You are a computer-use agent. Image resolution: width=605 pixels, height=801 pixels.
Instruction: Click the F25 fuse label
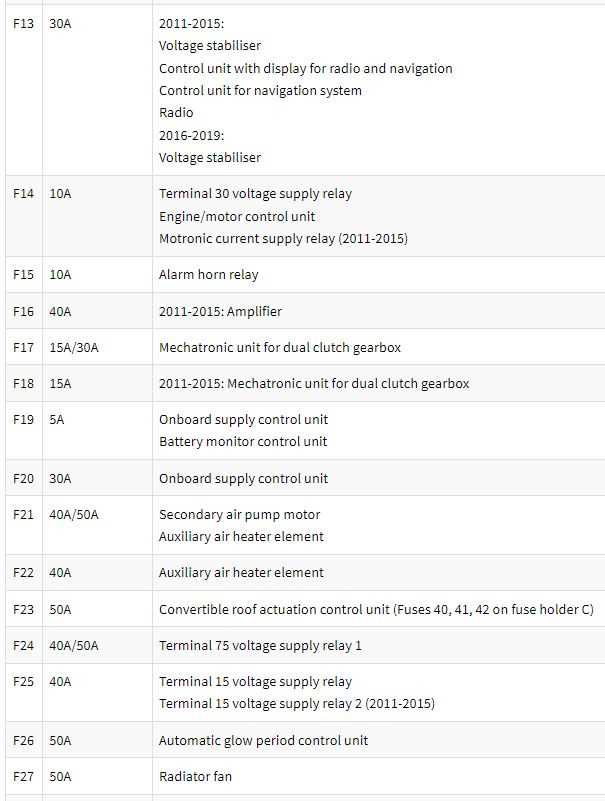23,681
